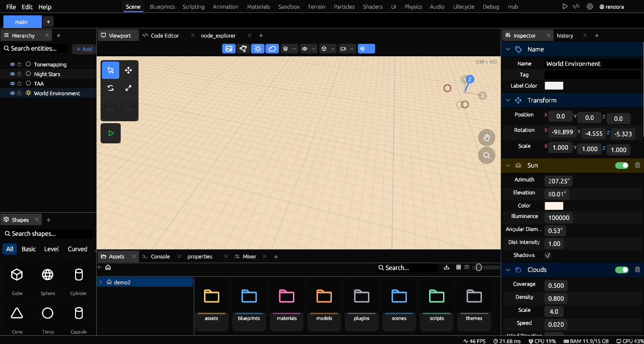Click the viewport pan hand button
The image size is (644, 344).
[487, 138]
